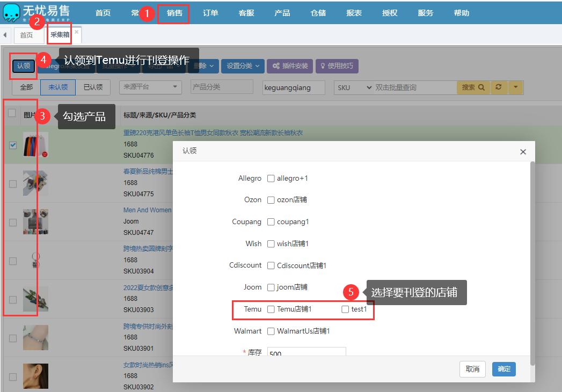Click the 插件安装 plugin install icon
This screenshot has height=392, width=562.
pos(276,66)
